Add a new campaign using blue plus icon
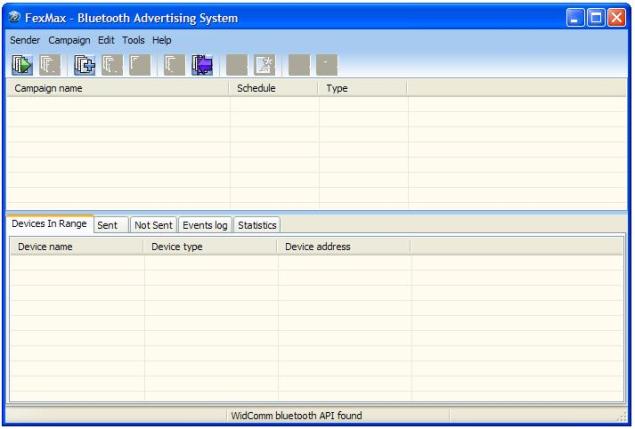 84,65
